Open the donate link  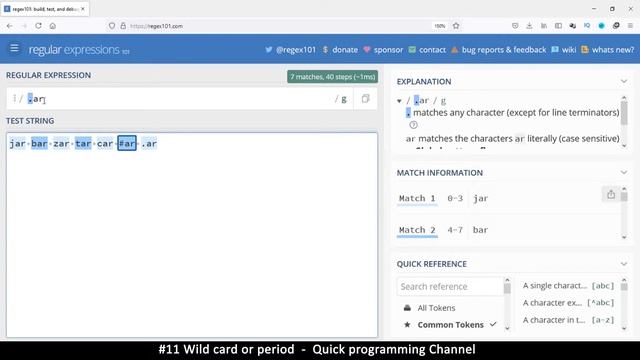[x=340, y=50]
